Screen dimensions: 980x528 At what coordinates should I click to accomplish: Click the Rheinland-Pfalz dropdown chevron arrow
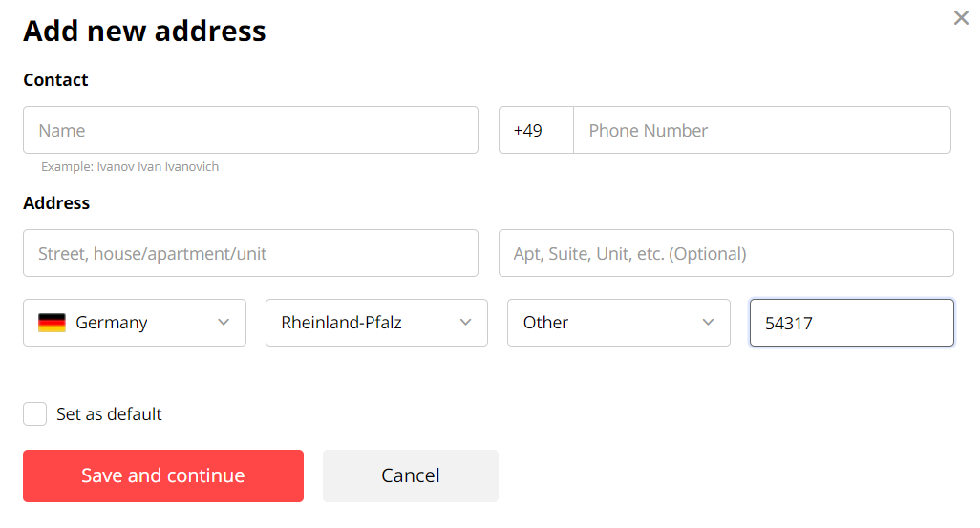465,323
